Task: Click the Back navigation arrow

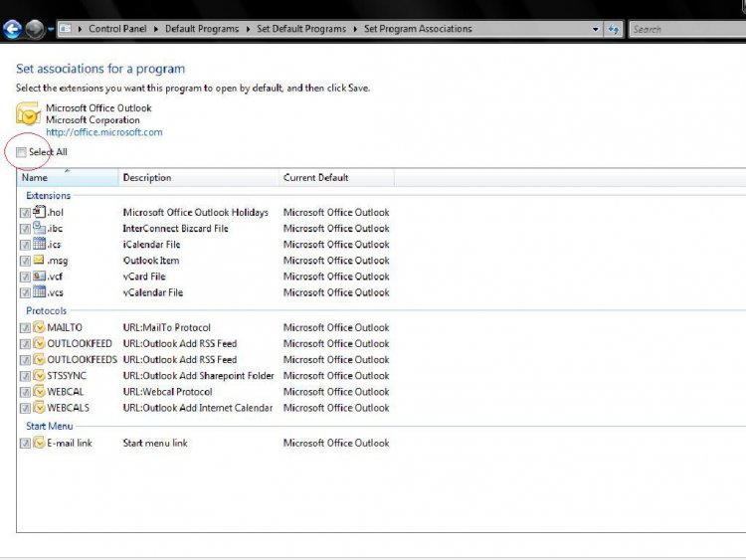Action: (x=12, y=29)
